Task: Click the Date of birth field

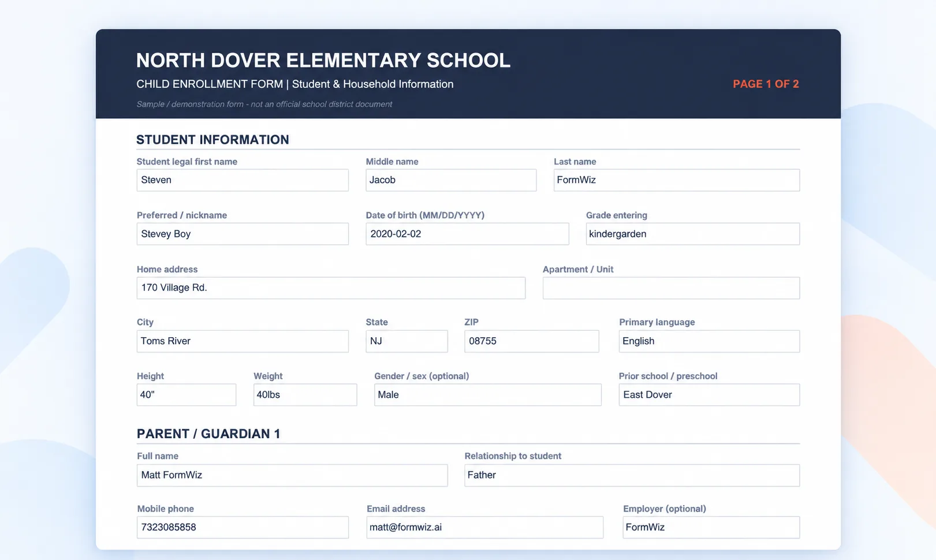Action: pos(467,234)
